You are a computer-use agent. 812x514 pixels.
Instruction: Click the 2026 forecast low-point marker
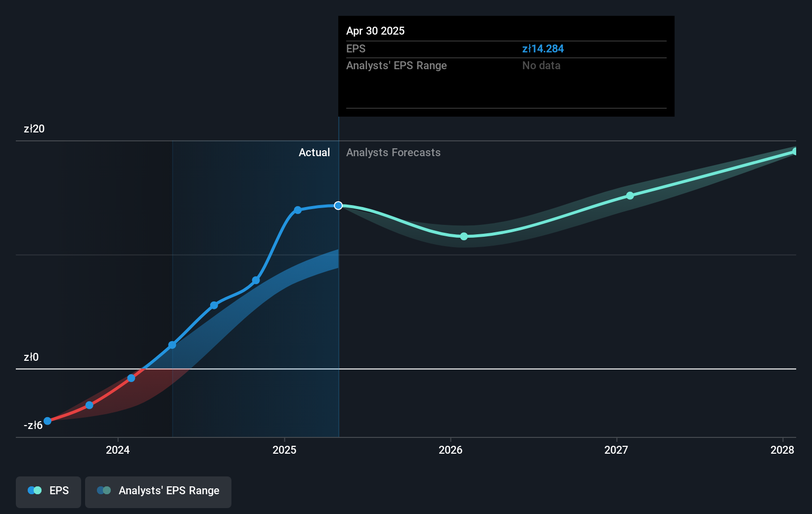[463, 236]
